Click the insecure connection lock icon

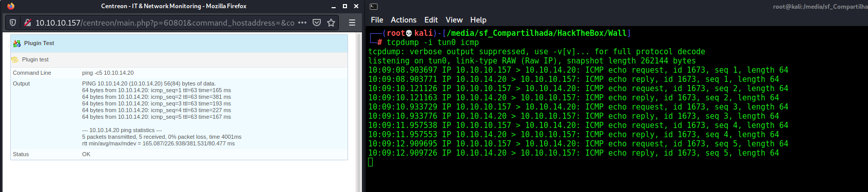pyautogui.click(x=28, y=23)
